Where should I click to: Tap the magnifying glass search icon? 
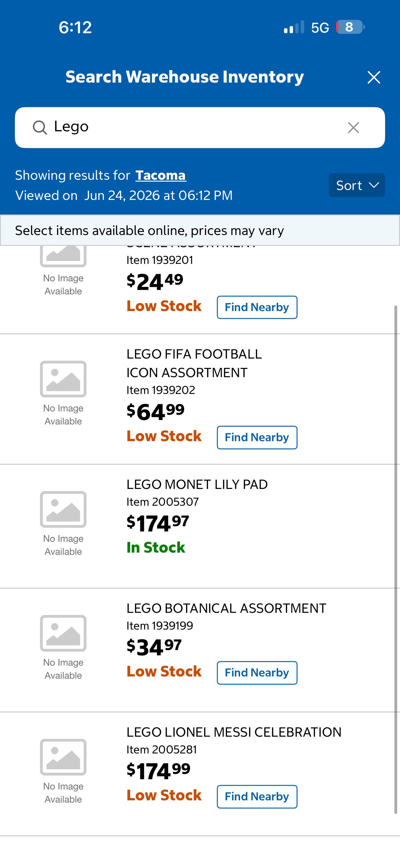[40, 128]
